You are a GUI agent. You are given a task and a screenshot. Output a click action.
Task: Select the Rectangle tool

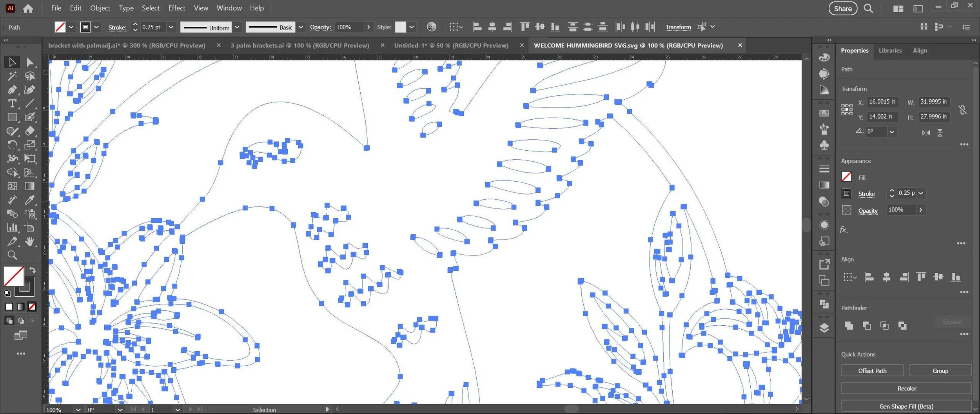pyautogui.click(x=12, y=117)
